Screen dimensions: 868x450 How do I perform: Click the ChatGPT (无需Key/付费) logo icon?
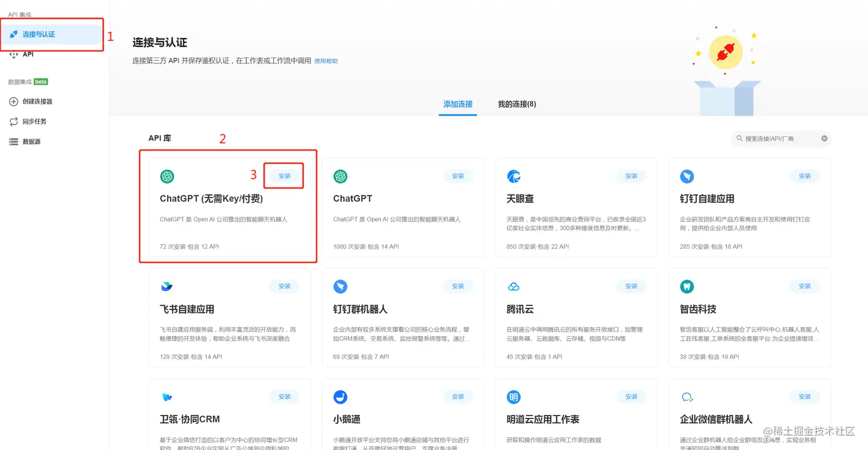point(167,176)
